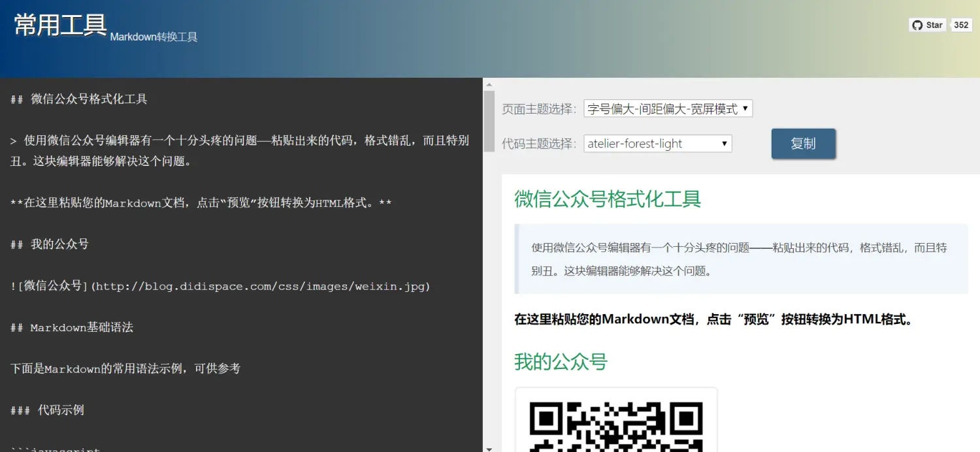This screenshot has width=980, height=452.
Task: Click the editor vertical scrollbar thumb
Action: click(x=489, y=121)
